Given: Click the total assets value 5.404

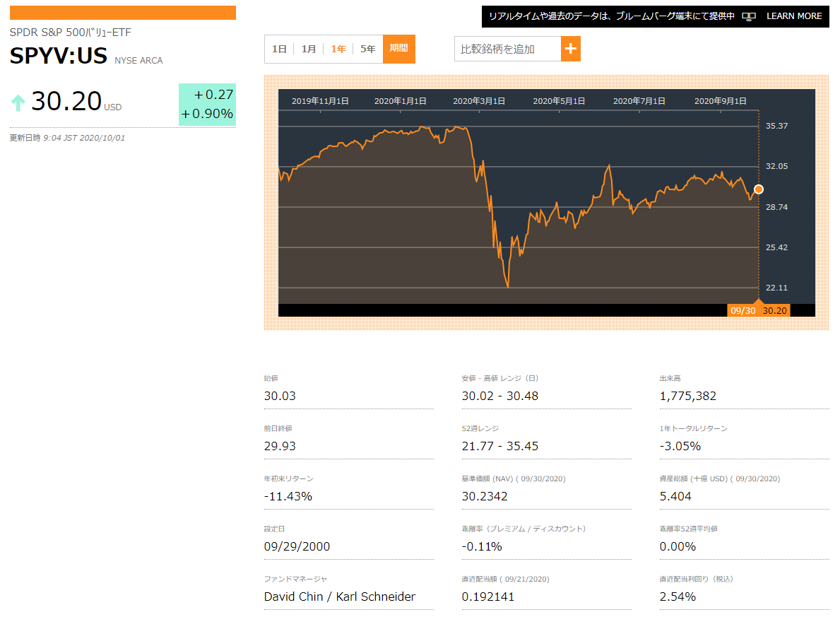Looking at the screenshot, I should click(675, 496).
